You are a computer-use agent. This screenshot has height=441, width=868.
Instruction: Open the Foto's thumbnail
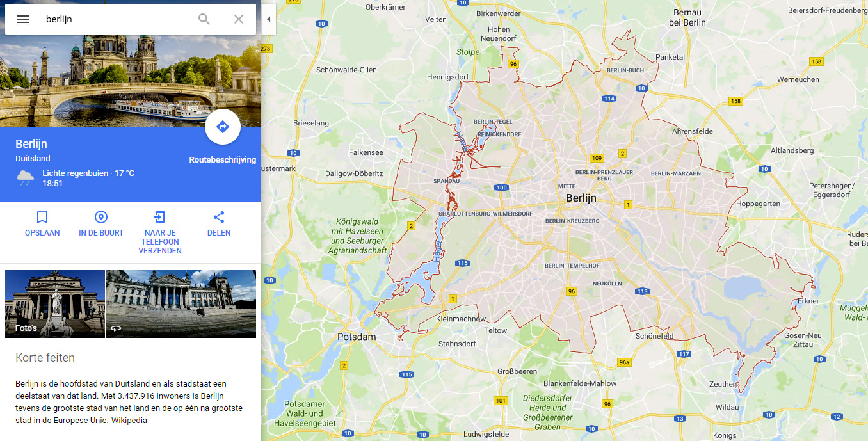[x=55, y=304]
